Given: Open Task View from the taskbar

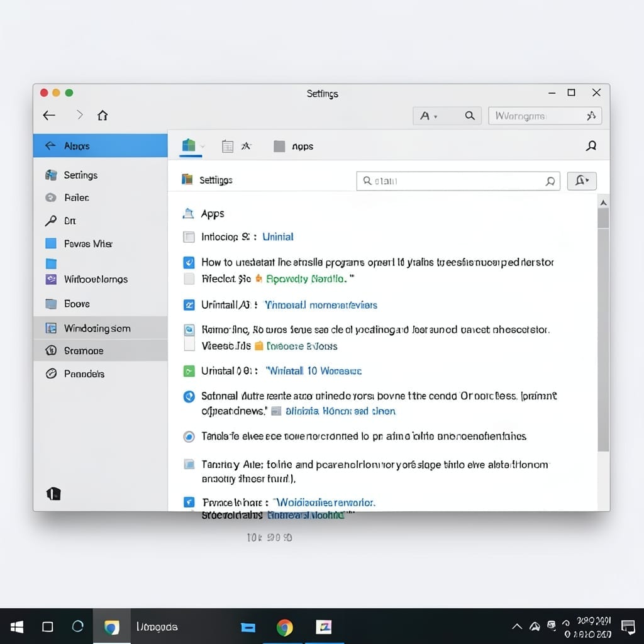Looking at the screenshot, I should [x=48, y=627].
